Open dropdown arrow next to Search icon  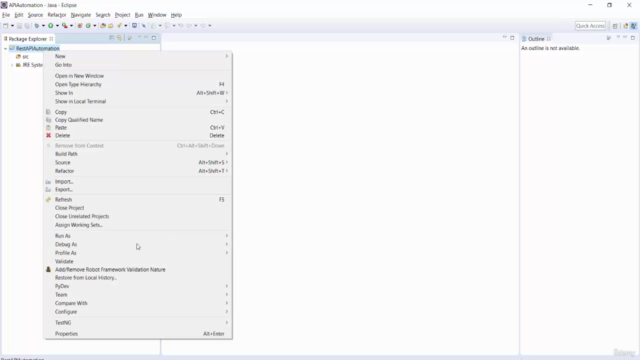(x=126, y=26)
